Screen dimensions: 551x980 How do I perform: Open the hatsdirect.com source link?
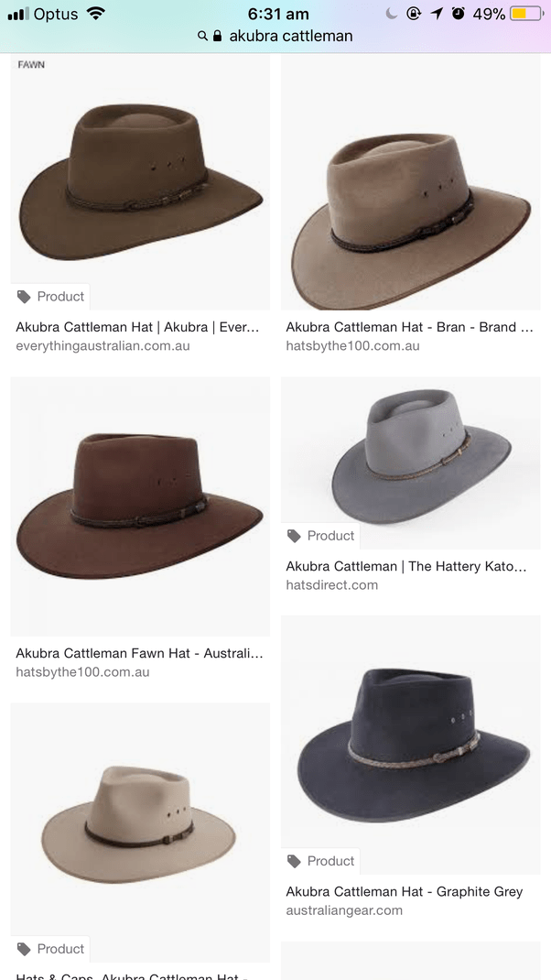(x=331, y=585)
